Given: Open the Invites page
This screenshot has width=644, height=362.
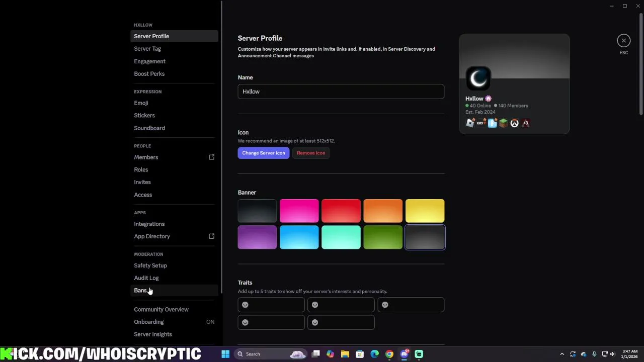Looking at the screenshot, I should [x=174, y=182].
